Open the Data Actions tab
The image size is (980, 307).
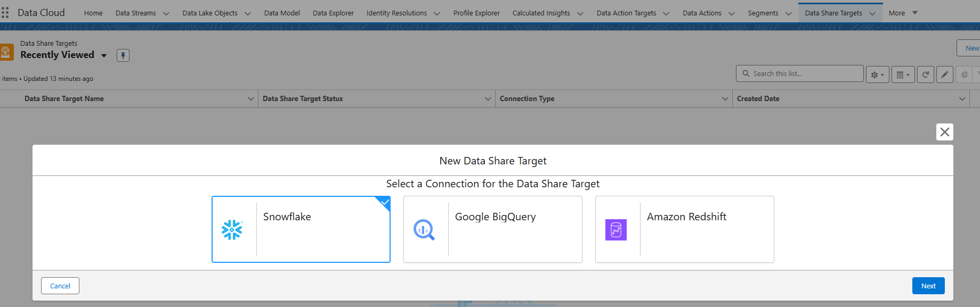click(702, 13)
